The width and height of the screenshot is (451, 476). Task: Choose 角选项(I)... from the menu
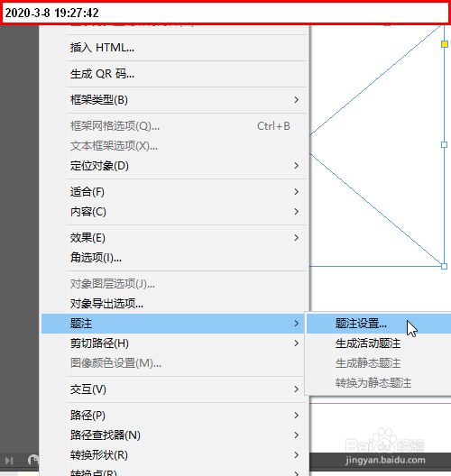(x=174, y=258)
